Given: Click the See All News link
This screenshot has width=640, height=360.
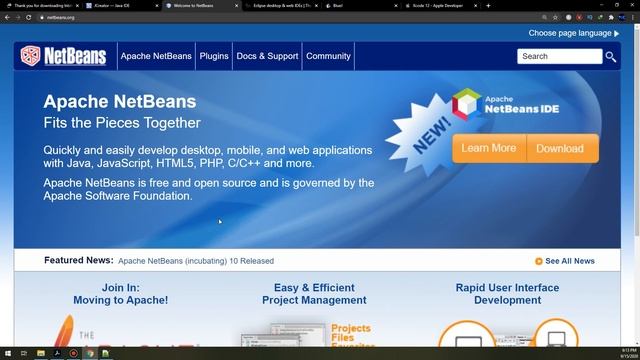Looking at the screenshot, I should point(570,261).
